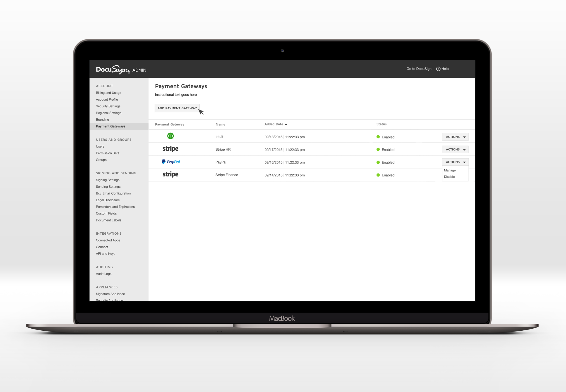The width and height of the screenshot is (566, 392).
Task: Open Users page in sidebar
Action: [100, 146]
